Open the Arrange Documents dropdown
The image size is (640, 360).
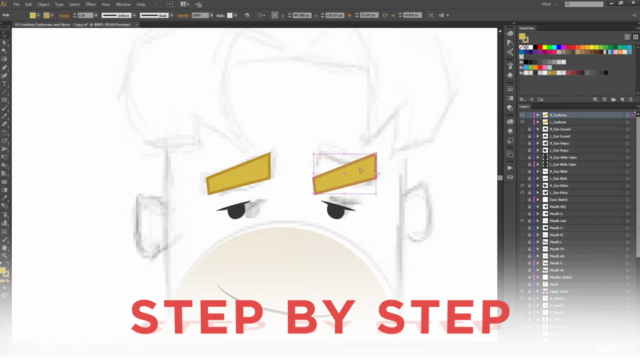[184, 4]
